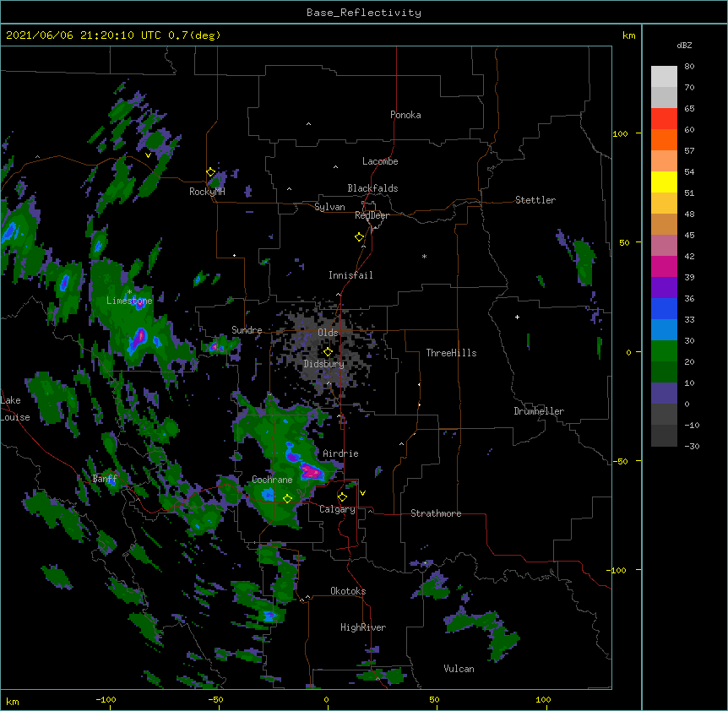Click the 10 dBZ purple legend swatch
Screen dimensions: 728x711
664,393
